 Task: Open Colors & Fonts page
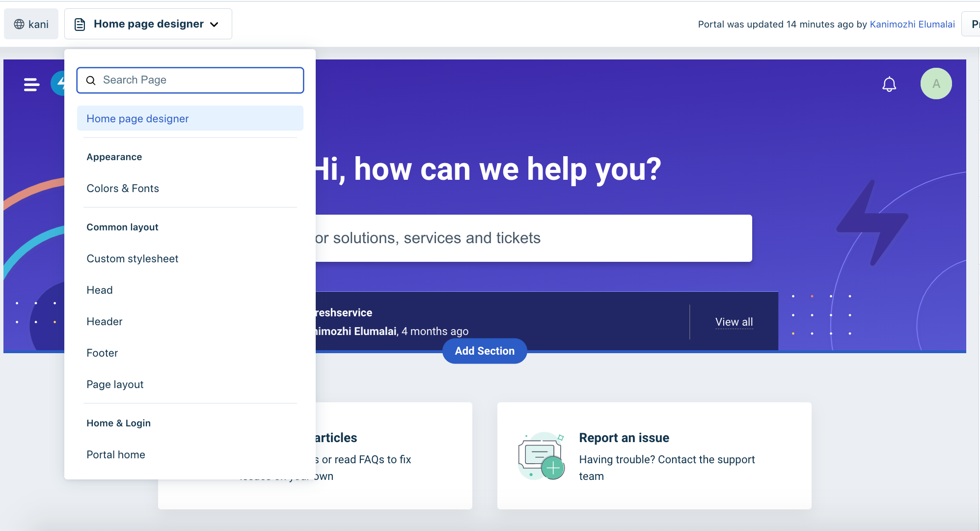123,188
